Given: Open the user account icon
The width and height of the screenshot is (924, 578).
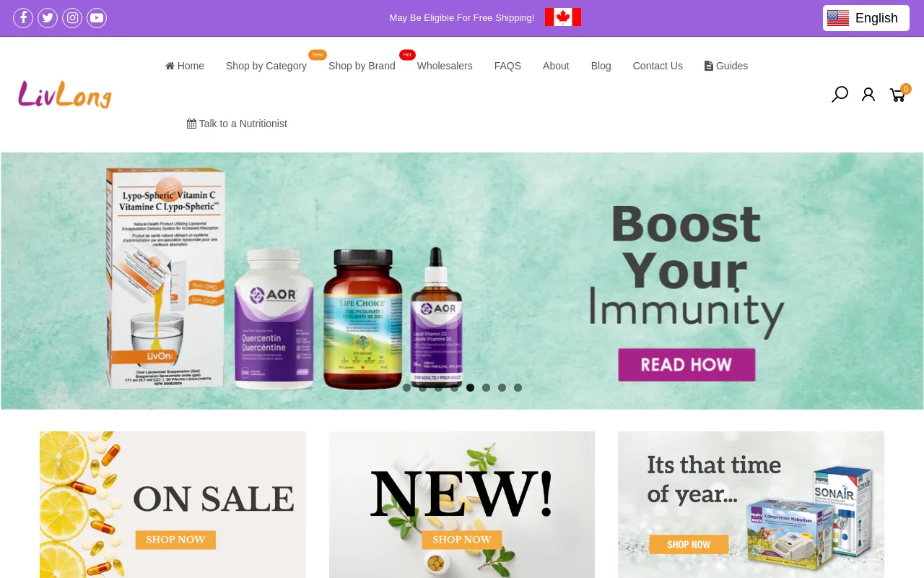Looking at the screenshot, I should [868, 95].
